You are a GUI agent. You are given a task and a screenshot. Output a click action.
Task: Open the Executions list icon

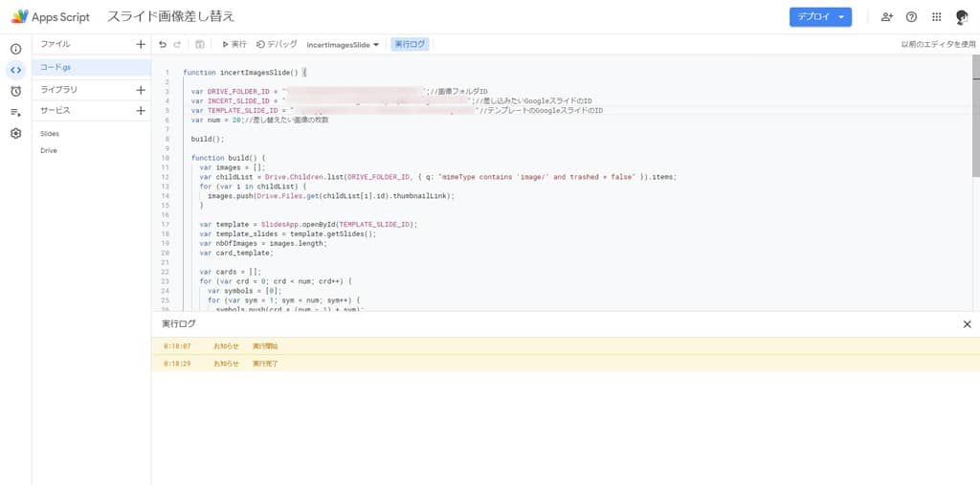tap(15, 113)
